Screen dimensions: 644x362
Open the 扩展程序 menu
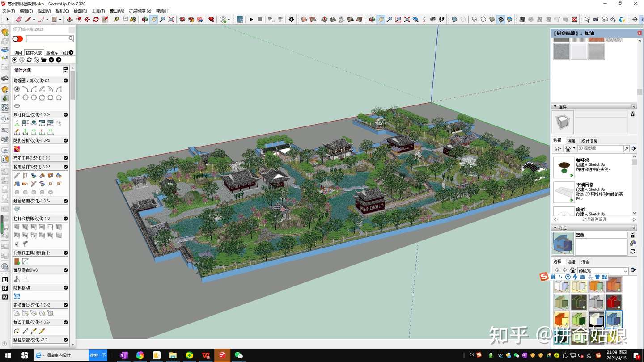click(140, 11)
